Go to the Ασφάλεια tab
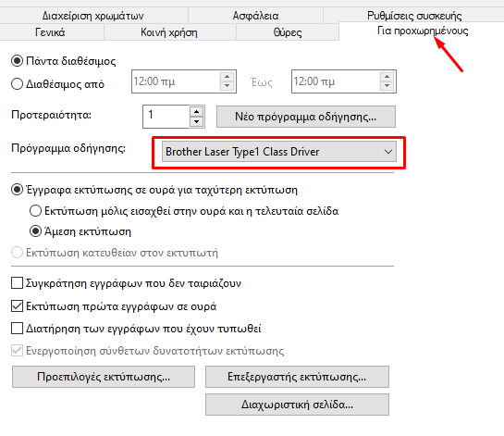 point(255,16)
